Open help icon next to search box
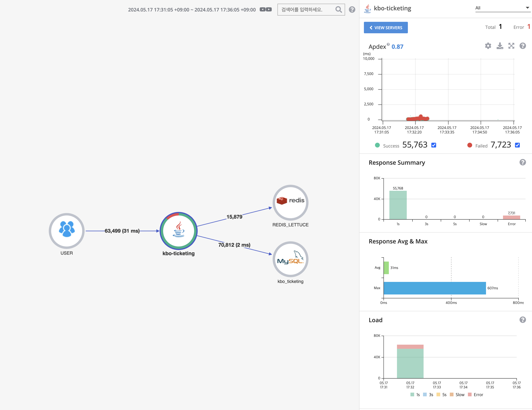The image size is (532, 410). pyautogui.click(x=352, y=10)
